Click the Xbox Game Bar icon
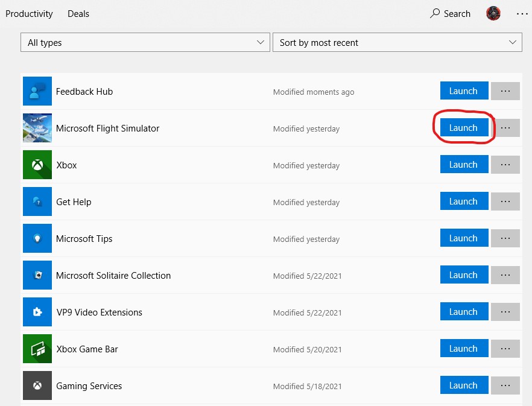Screen dimensions: 532x406 [37, 349]
